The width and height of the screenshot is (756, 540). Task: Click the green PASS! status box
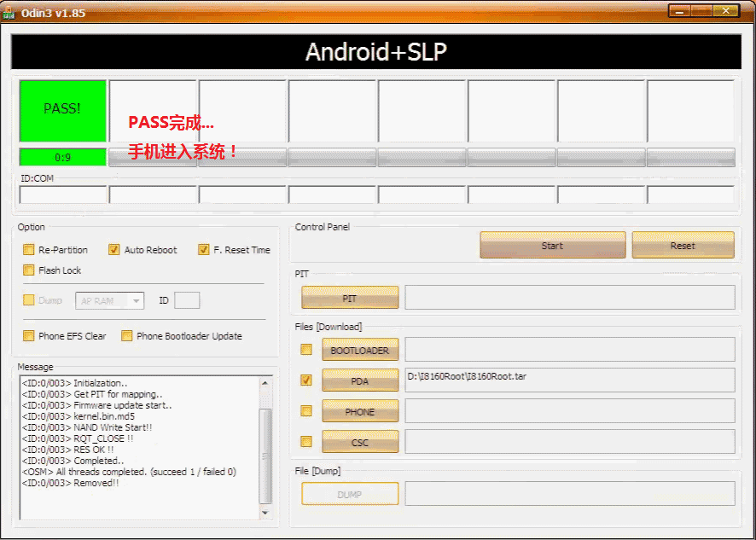click(x=62, y=111)
